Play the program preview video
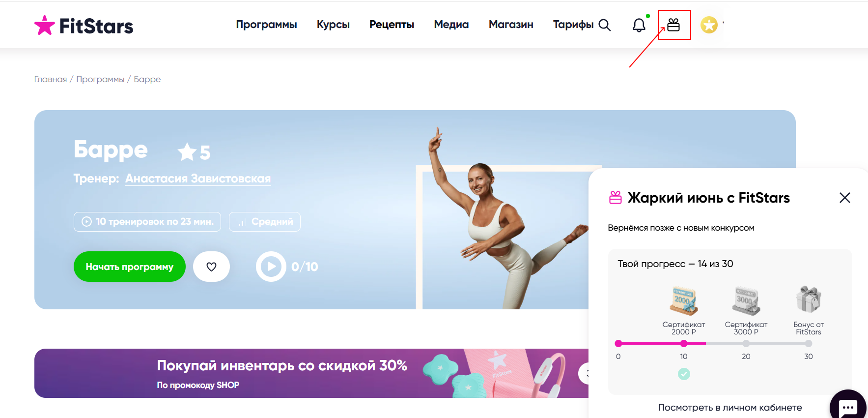The height and width of the screenshot is (418, 868). coord(271,267)
